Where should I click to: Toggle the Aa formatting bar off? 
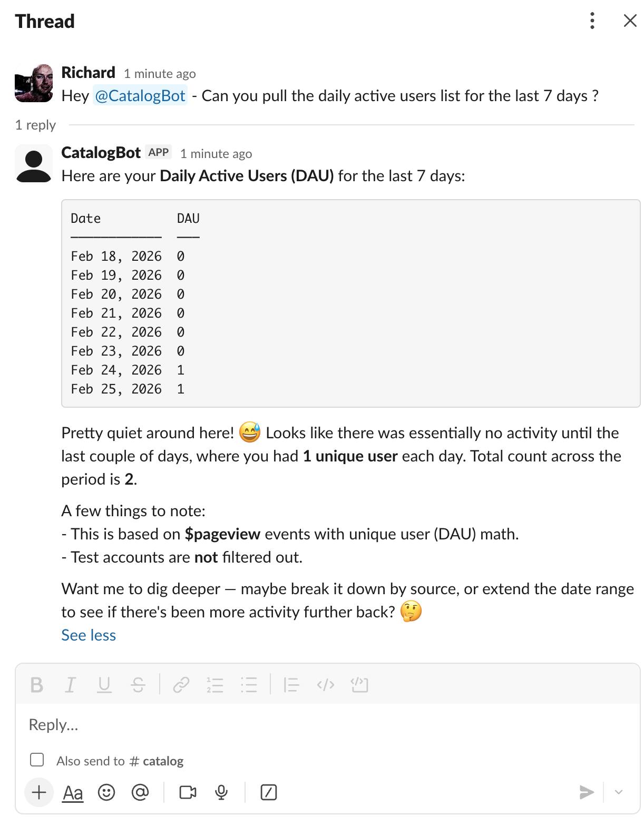pos(73,792)
